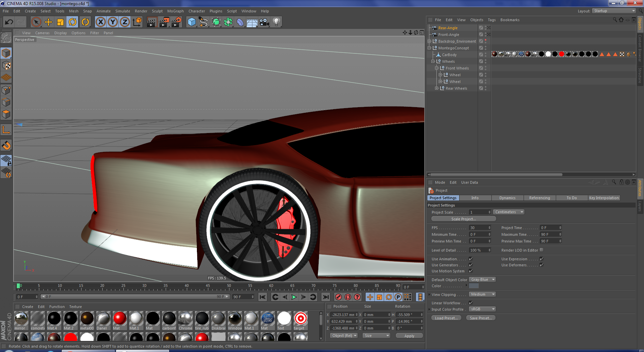This screenshot has height=352, width=644.
Task: Toggle Snap magnet icon
Action: pyautogui.click(x=6, y=145)
